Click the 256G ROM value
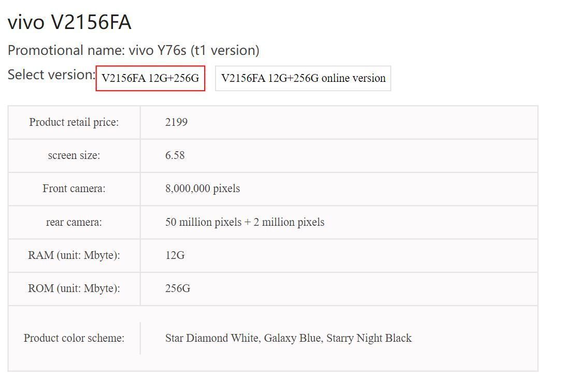The image size is (572, 392). [178, 288]
